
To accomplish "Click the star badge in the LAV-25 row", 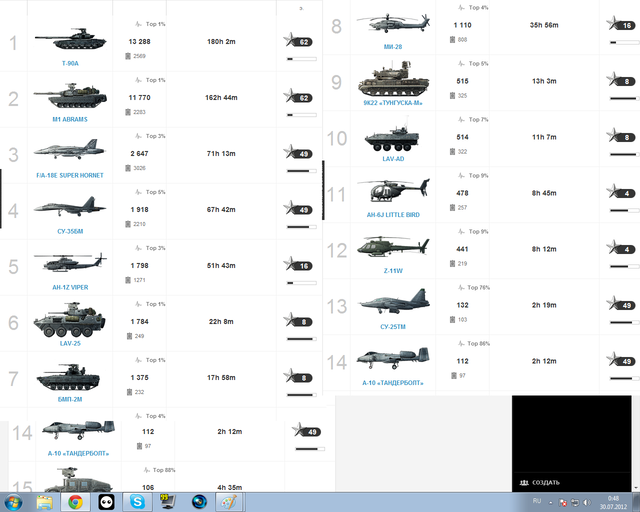I will pyautogui.click(x=298, y=321).
